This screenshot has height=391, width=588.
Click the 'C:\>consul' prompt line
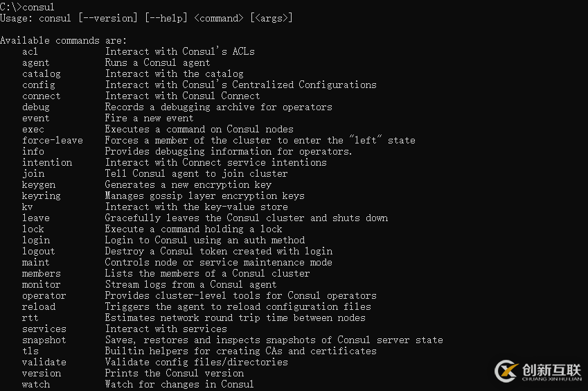click(x=28, y=7)
